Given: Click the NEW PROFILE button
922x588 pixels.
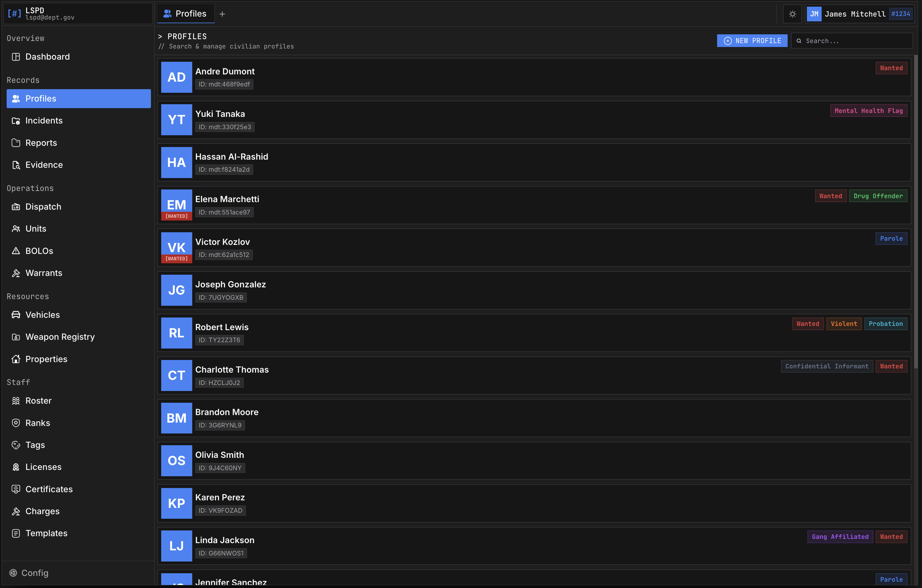Looking at the screenshot, I should tap(752, 41).
